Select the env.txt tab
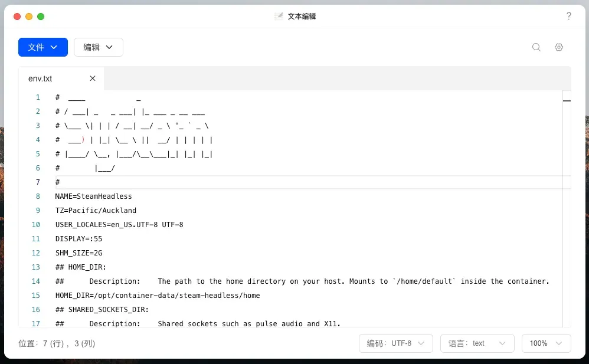This screenshot has width=589, height=364. (x=41, y=78)
